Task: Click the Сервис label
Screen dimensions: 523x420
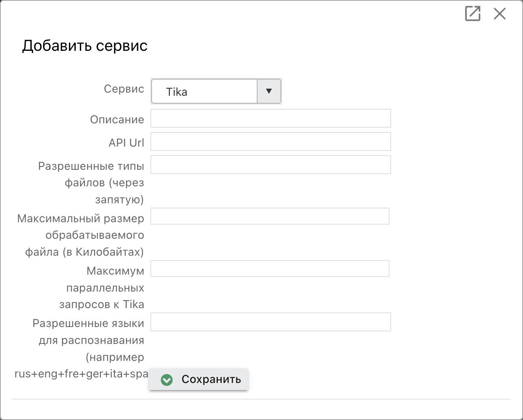Action: coord(124,89)
